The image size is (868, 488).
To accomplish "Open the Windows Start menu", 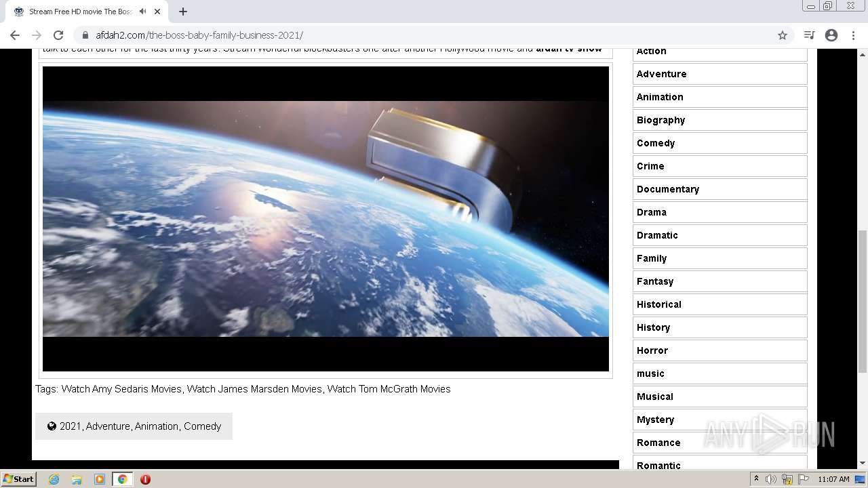I will (x=19, y=479).
